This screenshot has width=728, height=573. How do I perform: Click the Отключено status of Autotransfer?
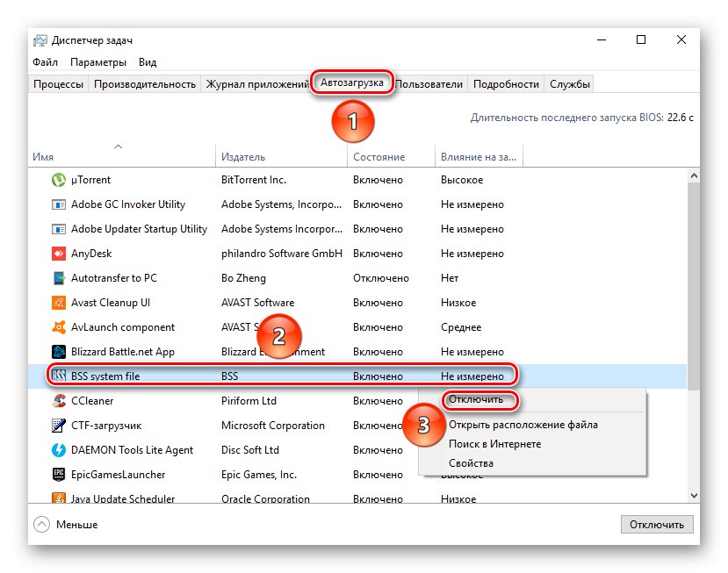point(381,278)
